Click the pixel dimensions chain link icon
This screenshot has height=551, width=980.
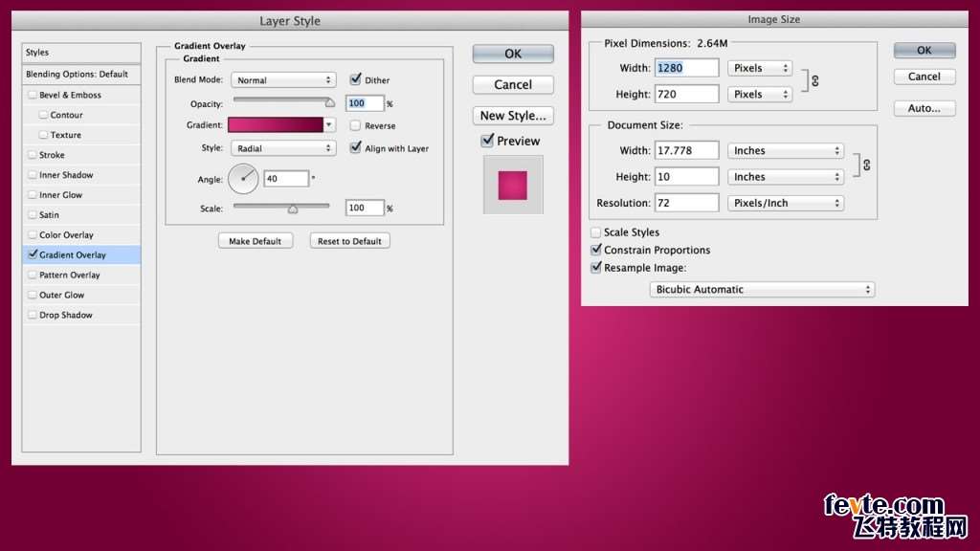814,81
